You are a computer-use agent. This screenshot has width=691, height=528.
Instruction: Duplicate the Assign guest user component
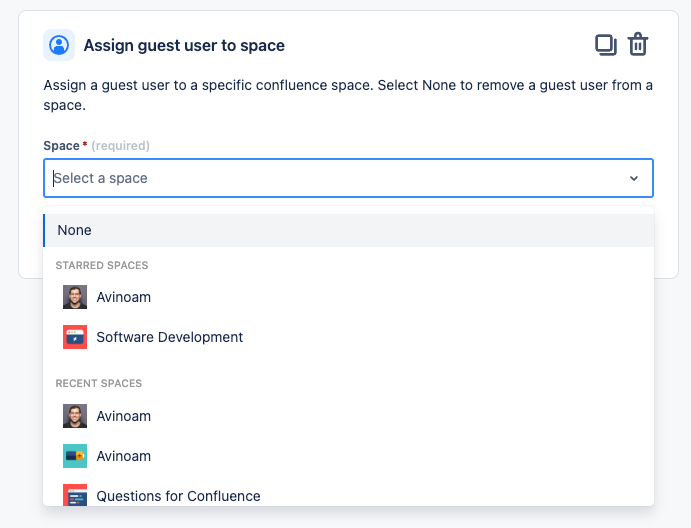click(605, 45)
